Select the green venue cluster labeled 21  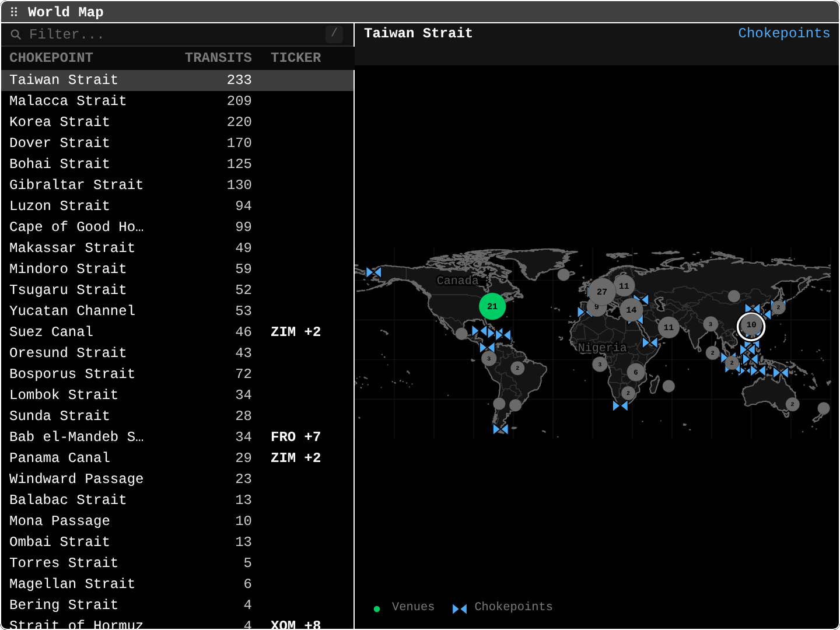point(492,306)
